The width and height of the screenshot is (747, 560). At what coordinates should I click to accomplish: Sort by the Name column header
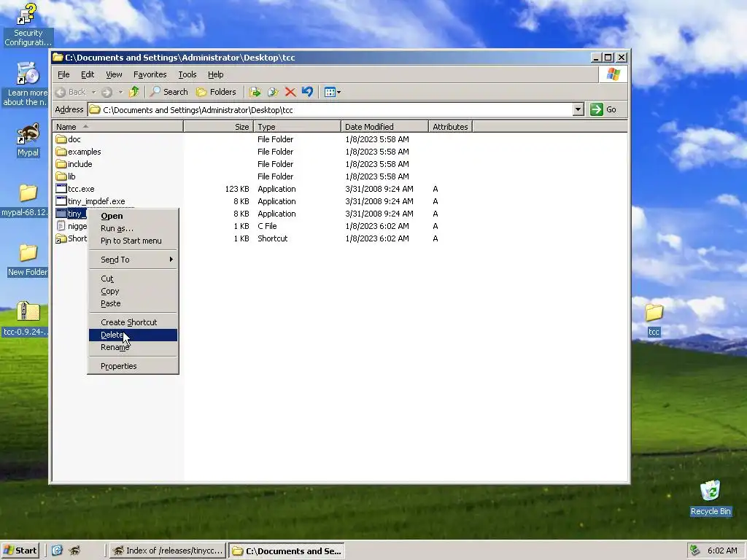coord(117,127)
